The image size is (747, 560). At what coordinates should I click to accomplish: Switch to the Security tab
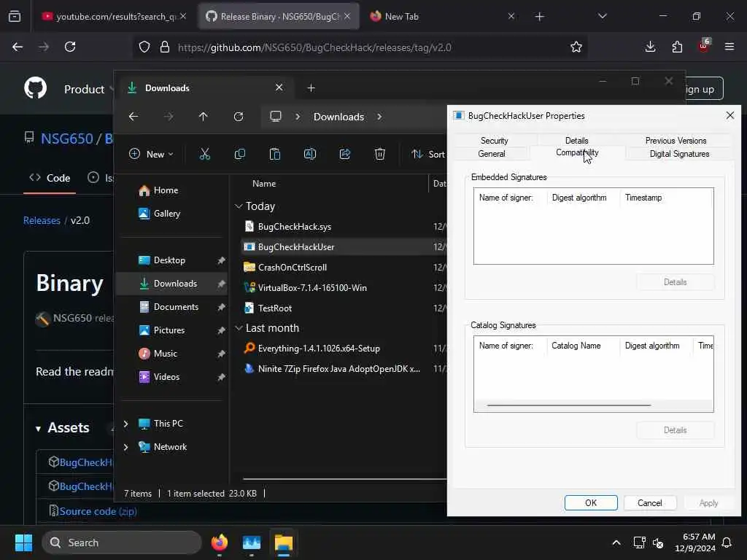tap(494, 141)
